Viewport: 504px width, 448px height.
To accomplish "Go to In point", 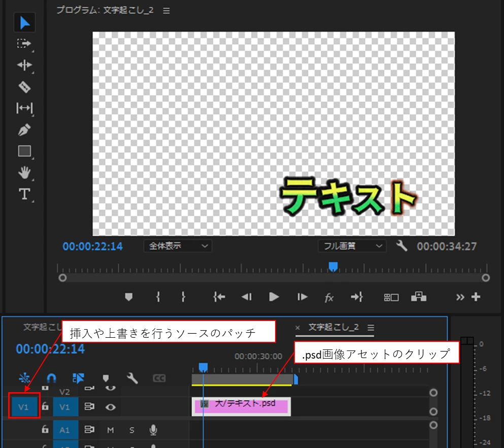I will click(x=219, y=297).
